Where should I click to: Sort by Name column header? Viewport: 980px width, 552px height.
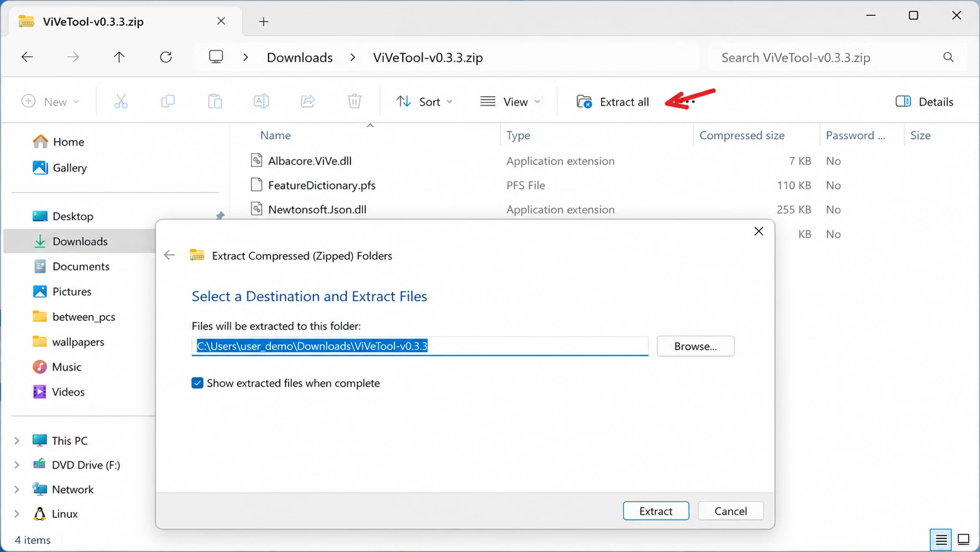tap(275, 136)
